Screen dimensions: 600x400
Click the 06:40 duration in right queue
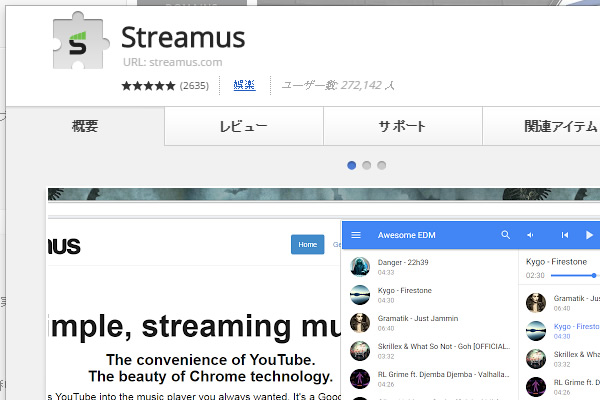[x=562, y=309]
